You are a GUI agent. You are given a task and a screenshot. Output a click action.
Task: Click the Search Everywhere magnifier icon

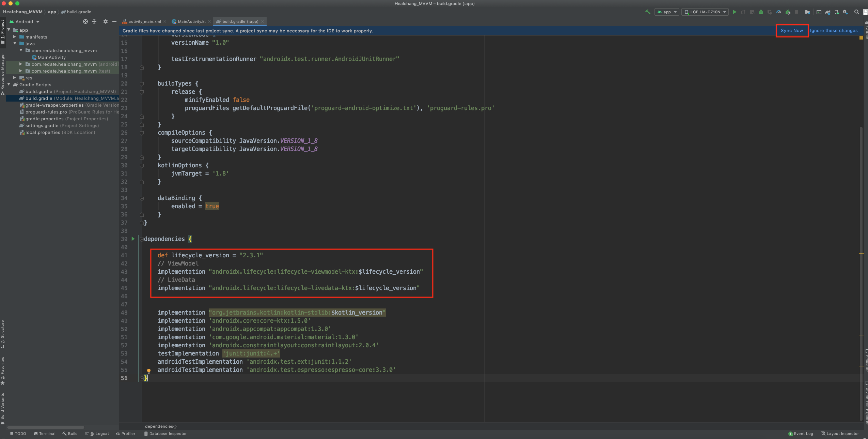[x=856, y=12]
